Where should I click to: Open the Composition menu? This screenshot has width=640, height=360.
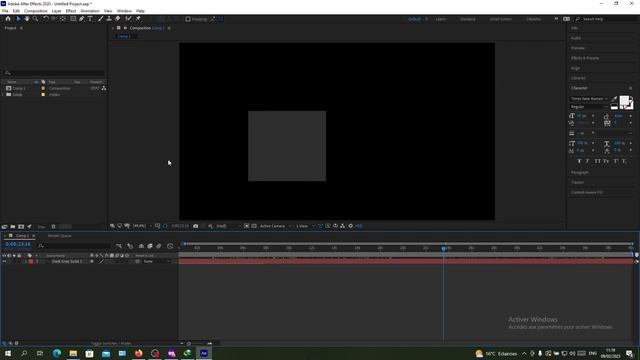[x=36, y=11]
